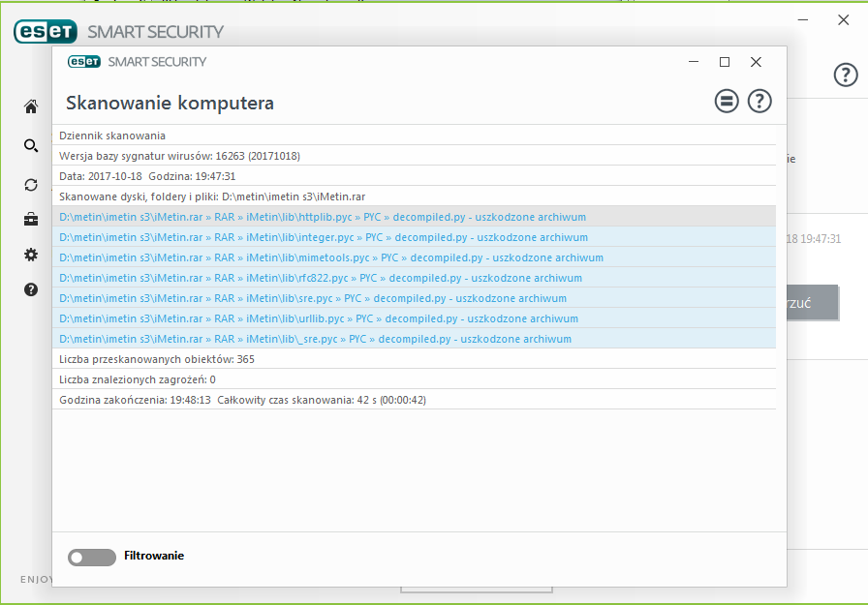Click the Skanowane dyski, foldery i pliki row
Screen dimensions: 868x605
pyautogui.click(x=414, y=197)
